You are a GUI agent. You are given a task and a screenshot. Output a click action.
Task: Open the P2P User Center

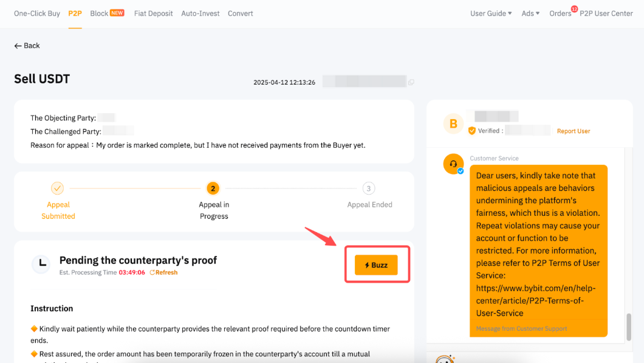click(x=606, y=13)
